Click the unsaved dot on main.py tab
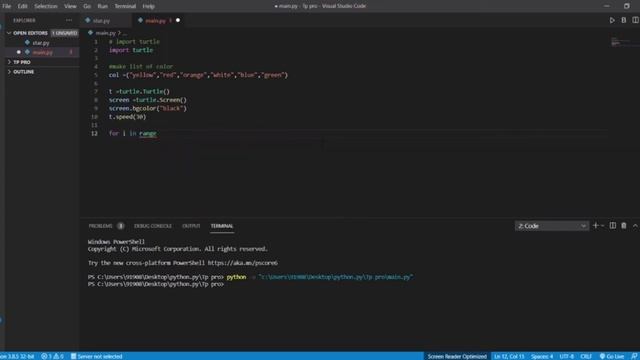Image resolution: width=640 pixels, height=360 pixels. coord(178,20)
